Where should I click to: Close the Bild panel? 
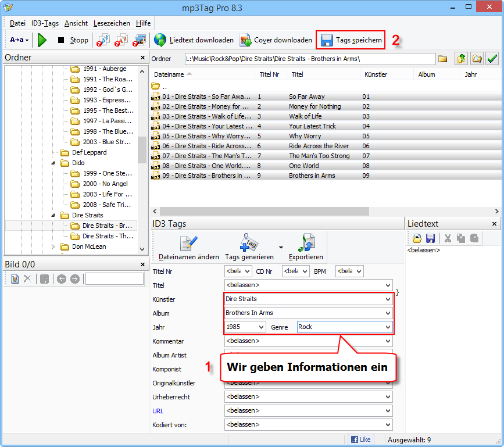click(x=143, y=264)
